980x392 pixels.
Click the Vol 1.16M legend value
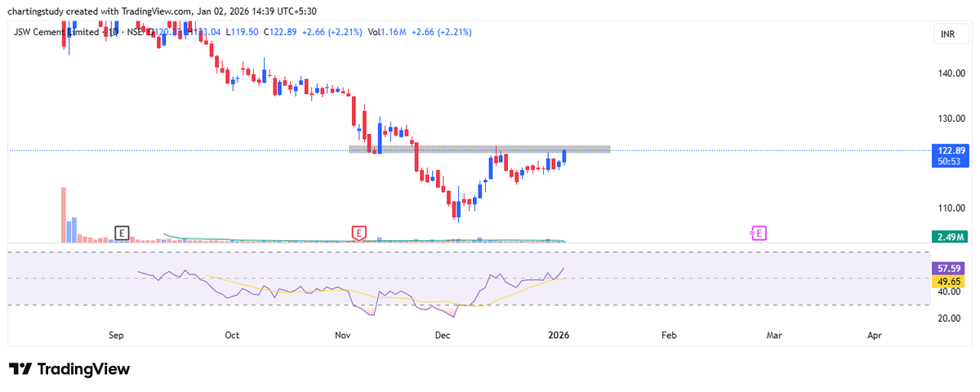386,32
